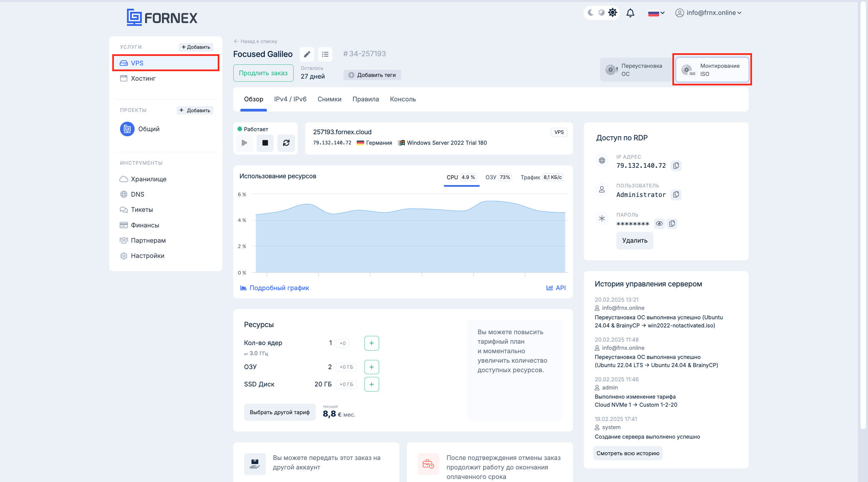This screenshot has height=482, width=868.
Task: Click 257193.fornex.cloud hostname
Action: click(x=342, y=132)
